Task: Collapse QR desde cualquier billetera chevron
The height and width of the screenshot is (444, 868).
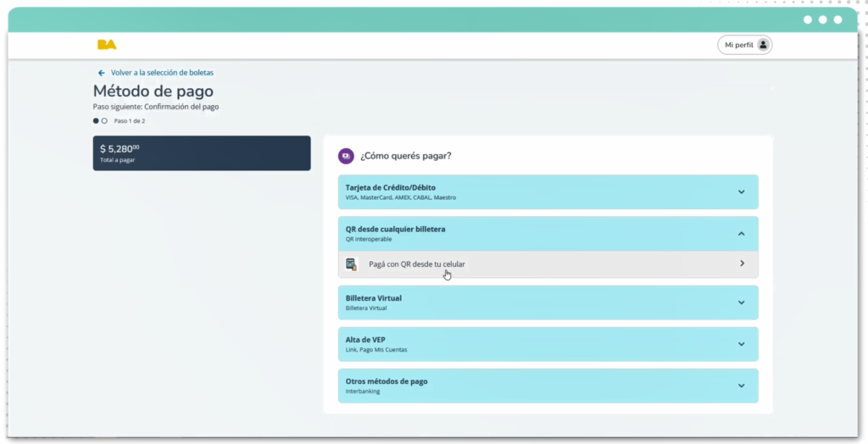Action: 741,233
